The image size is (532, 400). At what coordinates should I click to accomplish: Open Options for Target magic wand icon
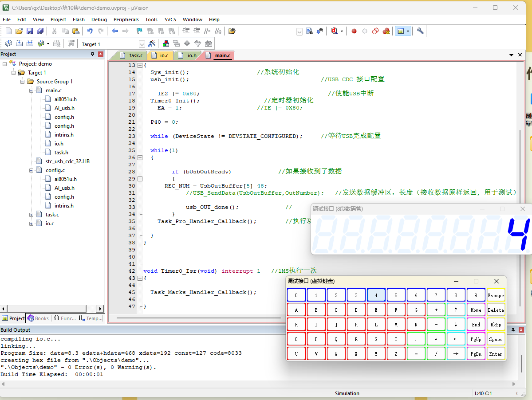152,43
